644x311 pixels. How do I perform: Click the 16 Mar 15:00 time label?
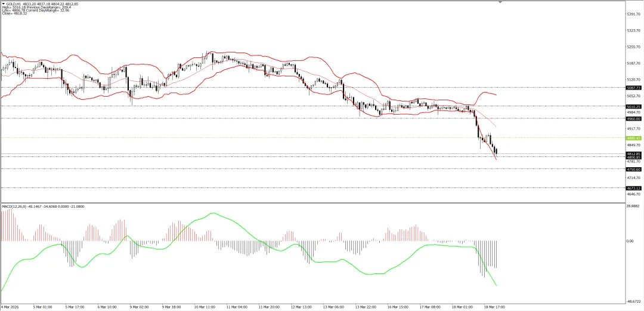point(398,307)
